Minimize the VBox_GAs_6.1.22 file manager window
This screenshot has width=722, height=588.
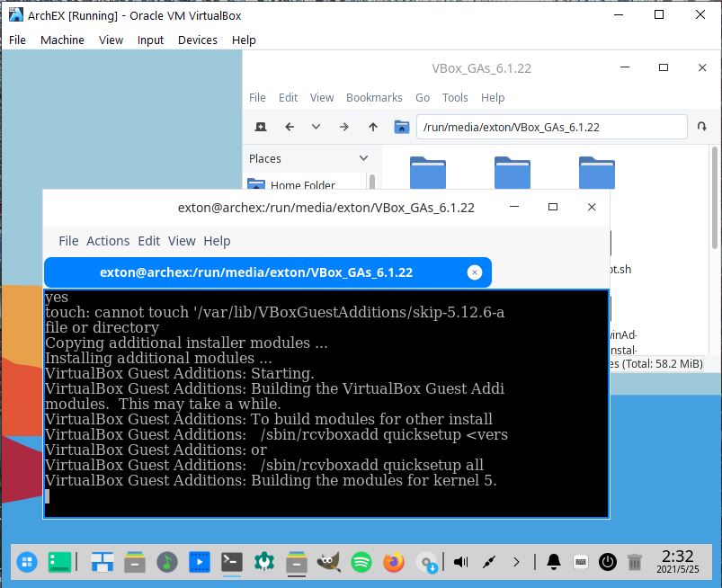point(625,67)
